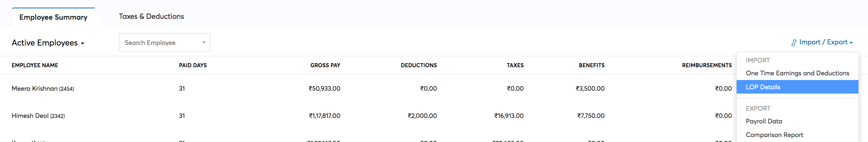
Task: Click the Paid Days column header
Action: (193, 65)
